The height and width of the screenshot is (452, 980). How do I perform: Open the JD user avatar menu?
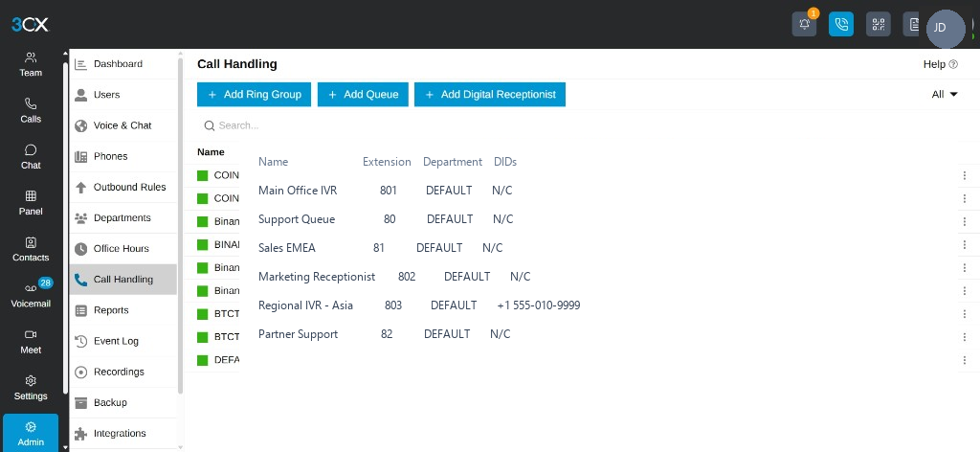click(x=946, y=28)
